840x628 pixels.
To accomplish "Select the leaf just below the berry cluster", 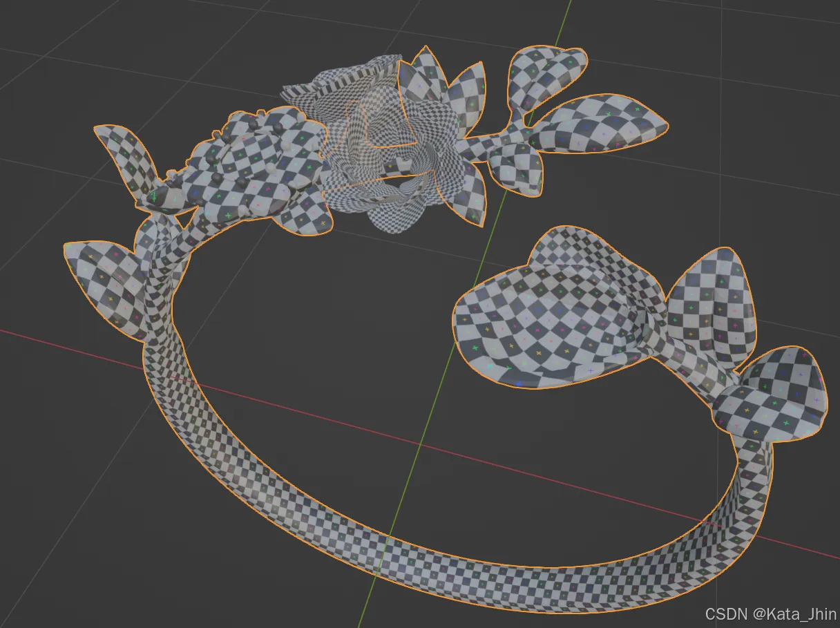I will 304,214.
